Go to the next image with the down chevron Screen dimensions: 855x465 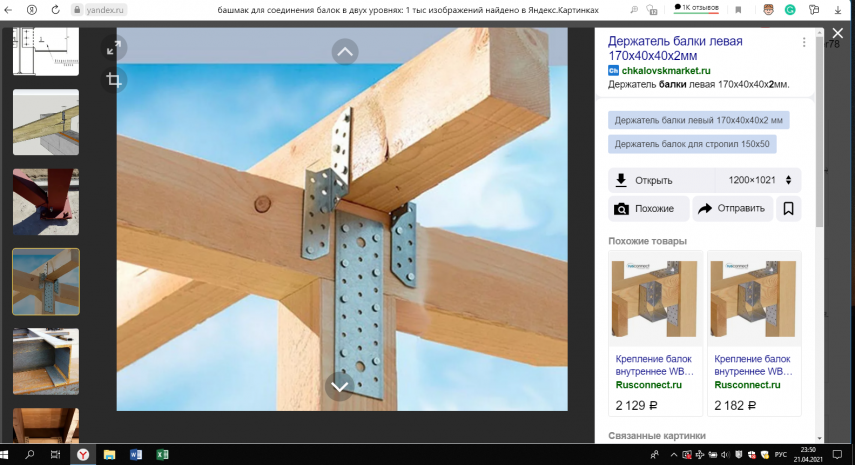pyautogui.click(x=340, y=386)
